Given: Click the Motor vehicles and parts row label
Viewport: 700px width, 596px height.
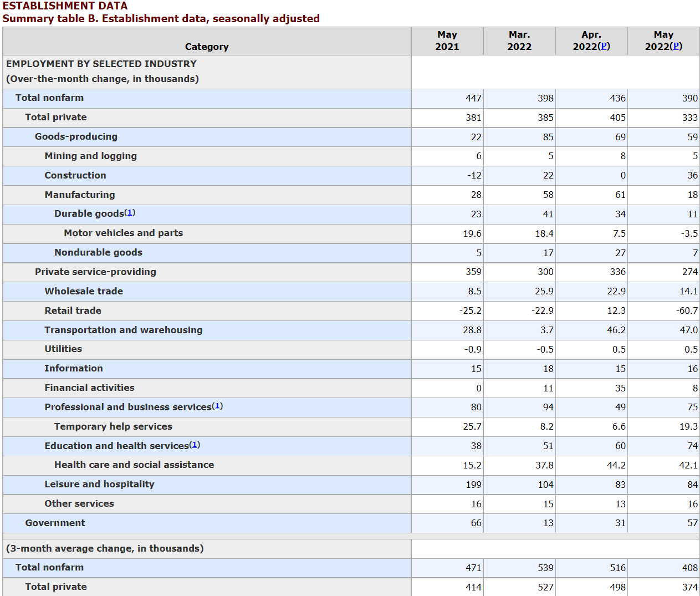Looking at the screenshot, I should pos(123,233).
